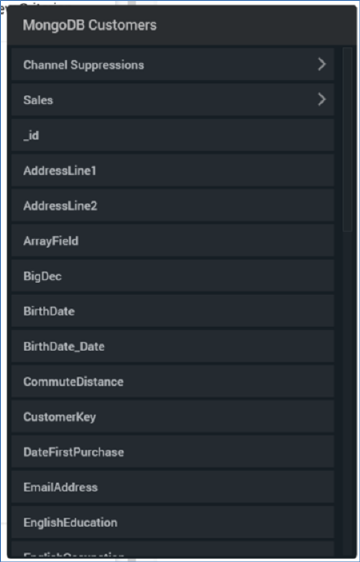Open the Channel Suppressions group

point(173,65)
